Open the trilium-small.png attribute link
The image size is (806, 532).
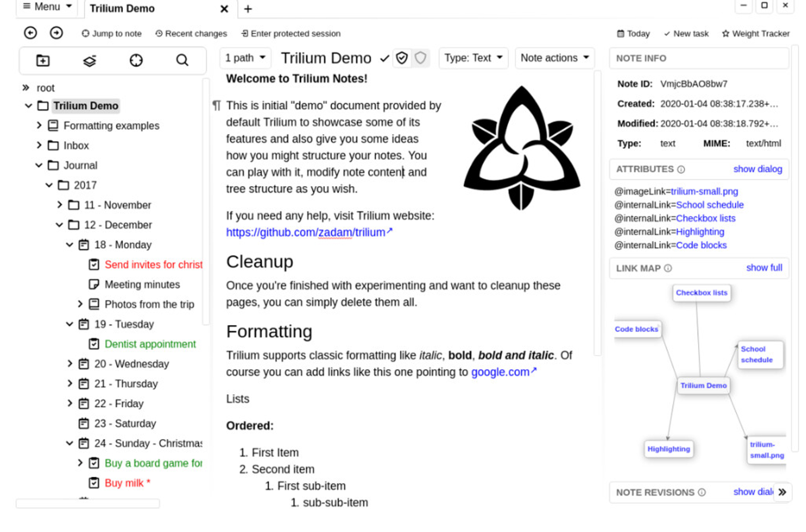pyautogui.click(x=704, y=192)
